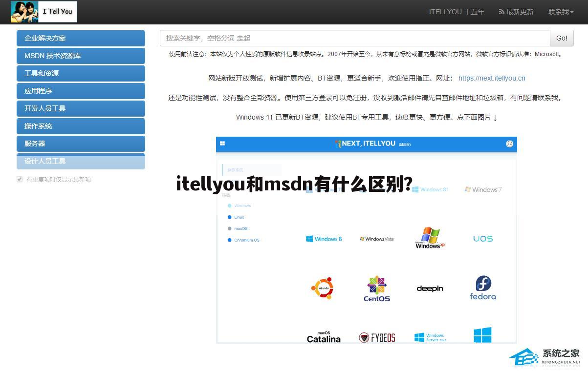This screenshot has width=588, height=371.
Task: Click the 使用前请注意 notice text
Action: (366, 54)
